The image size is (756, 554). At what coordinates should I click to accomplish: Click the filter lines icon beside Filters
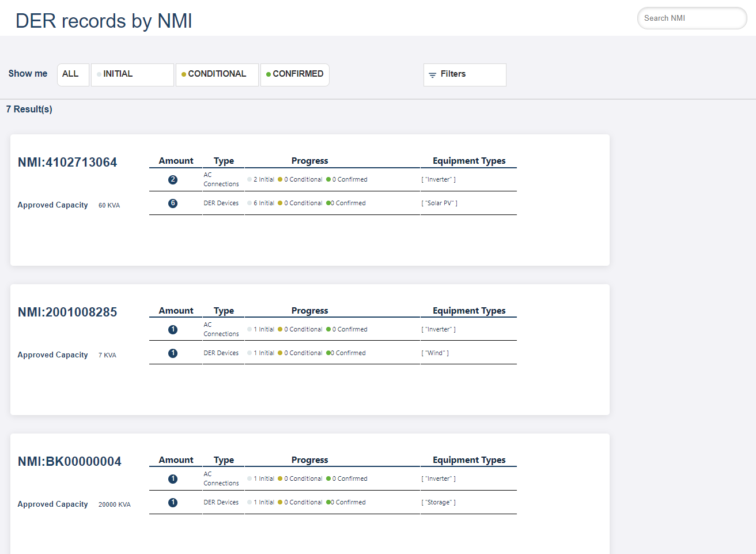click(x=433, y=75)
